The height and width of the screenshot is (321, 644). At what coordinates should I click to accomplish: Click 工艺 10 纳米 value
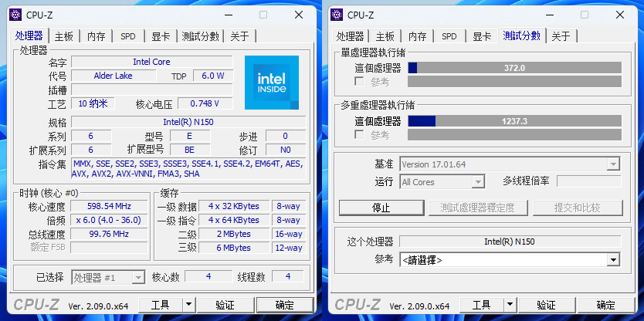point(93,103)
